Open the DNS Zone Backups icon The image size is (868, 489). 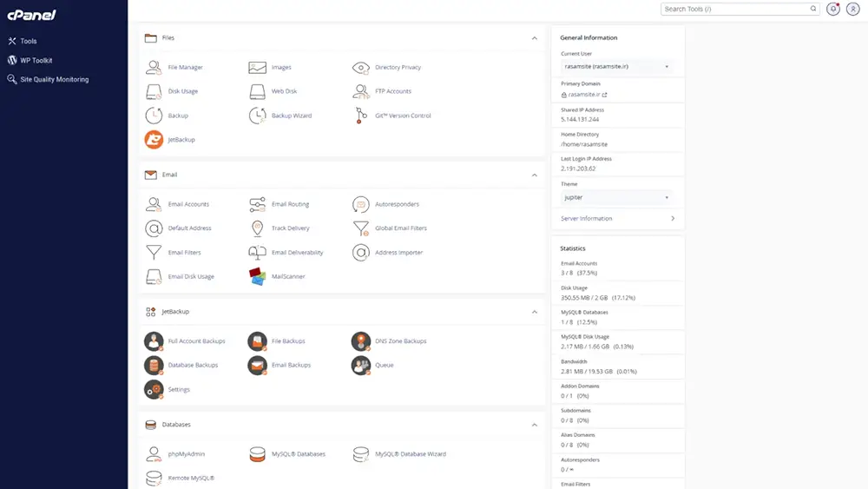360,341
